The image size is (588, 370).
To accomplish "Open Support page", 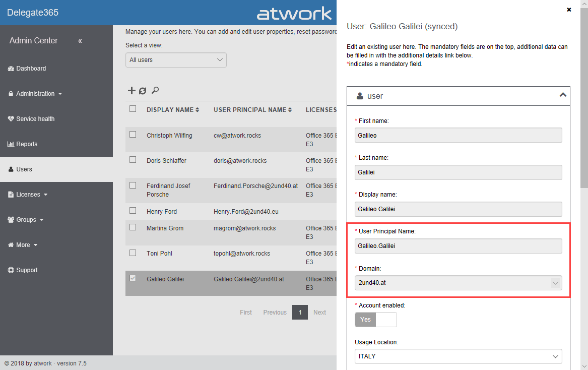I will tap(23, 270).
